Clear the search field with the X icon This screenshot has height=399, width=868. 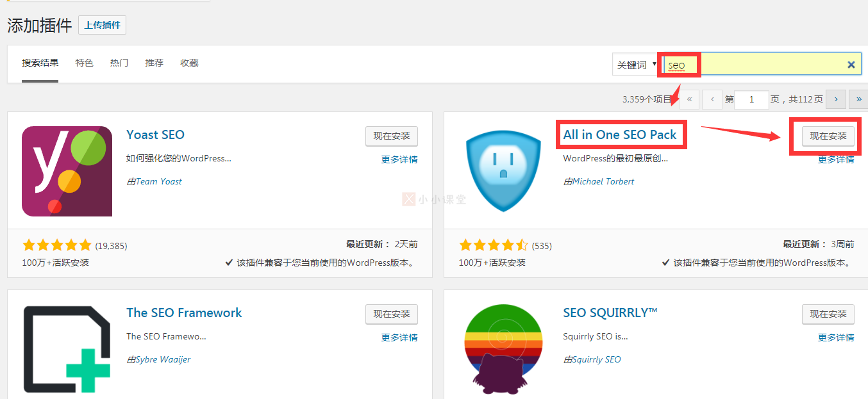(851, 65)
